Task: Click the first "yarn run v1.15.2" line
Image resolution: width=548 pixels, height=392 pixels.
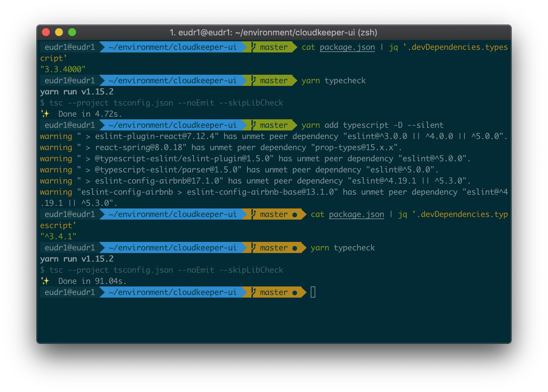Action: click(x=77, y=92)
